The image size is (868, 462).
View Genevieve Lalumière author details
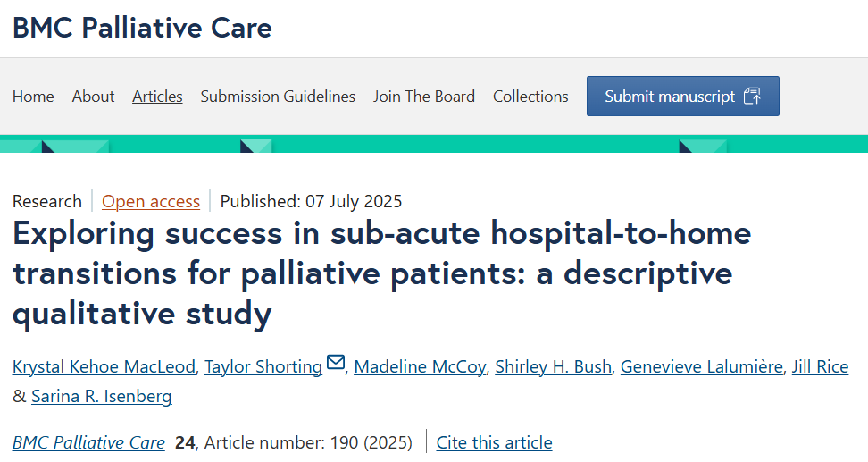pyautogui.click(x=701, y=366)
